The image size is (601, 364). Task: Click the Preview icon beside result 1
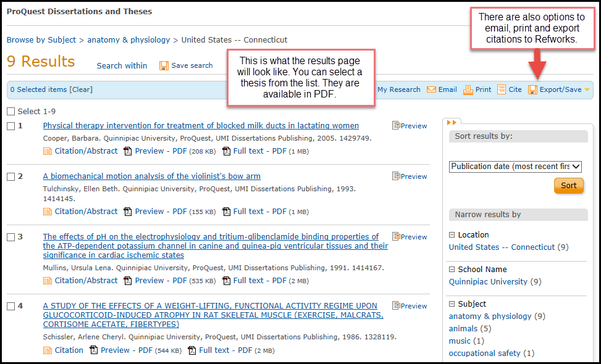397,125
